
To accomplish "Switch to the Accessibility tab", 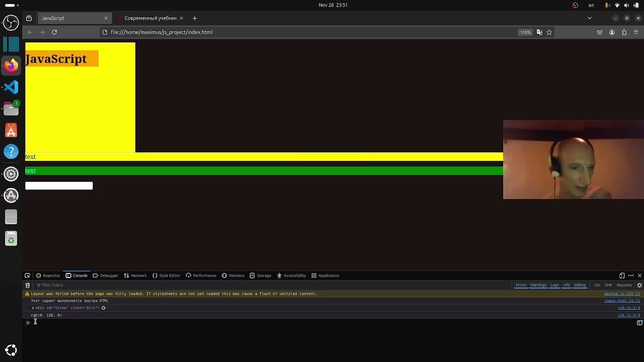I will [291, 276].
